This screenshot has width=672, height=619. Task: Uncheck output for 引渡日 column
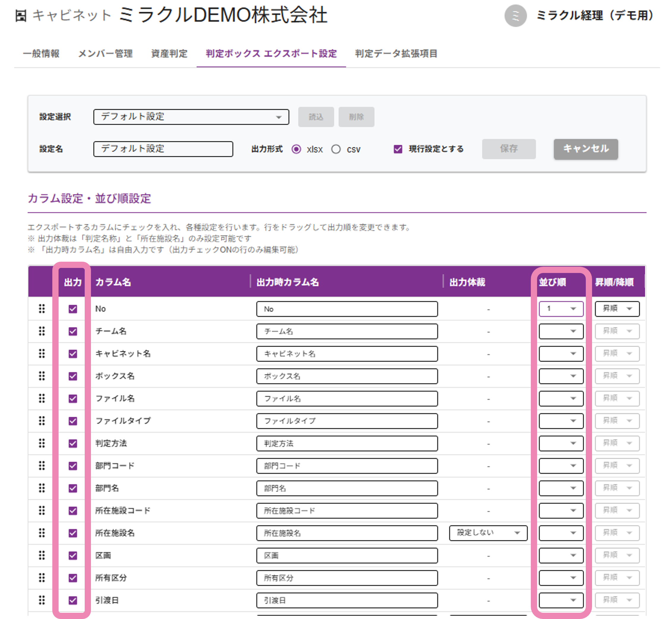pyautogui.click(x=73, y=601)
